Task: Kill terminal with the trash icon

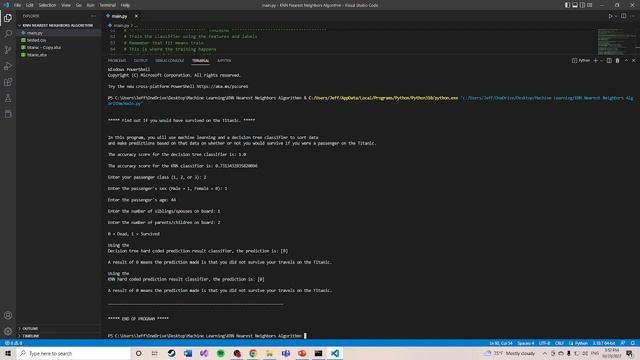Action: [x=618, y=60]
